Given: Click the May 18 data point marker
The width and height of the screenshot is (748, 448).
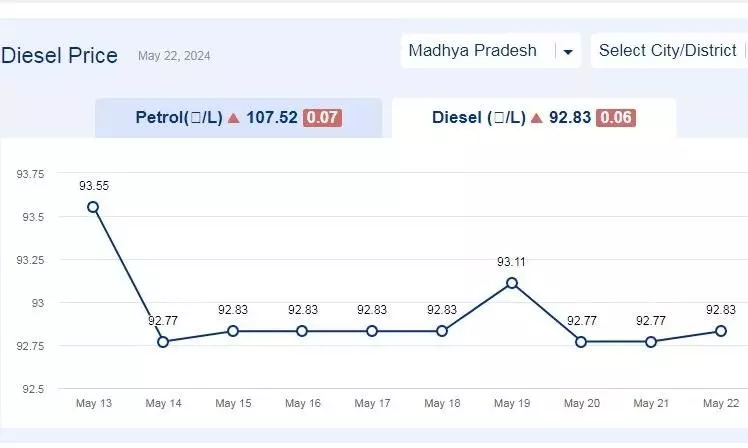Looking at the screenshot, I should tap(442, 331).
